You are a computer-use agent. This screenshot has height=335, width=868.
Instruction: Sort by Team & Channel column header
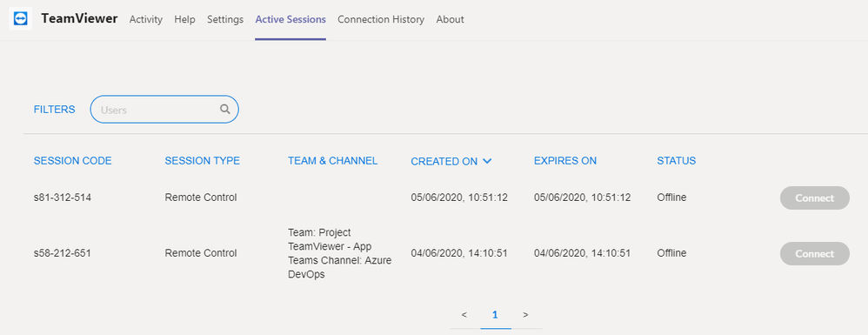point(333,161)
